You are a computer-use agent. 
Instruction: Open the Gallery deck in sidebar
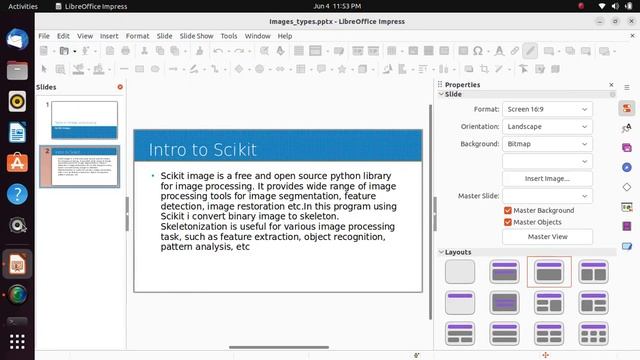[627, 148]
